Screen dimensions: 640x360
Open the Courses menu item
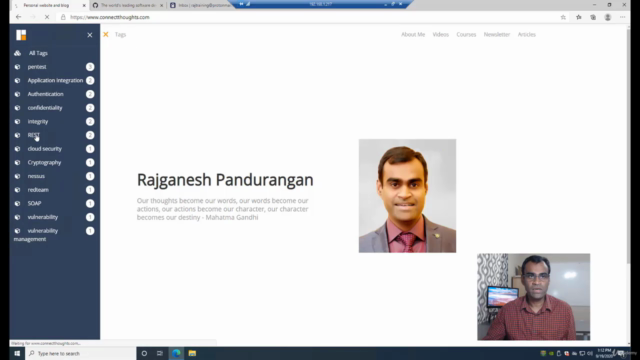click(466, 34)
